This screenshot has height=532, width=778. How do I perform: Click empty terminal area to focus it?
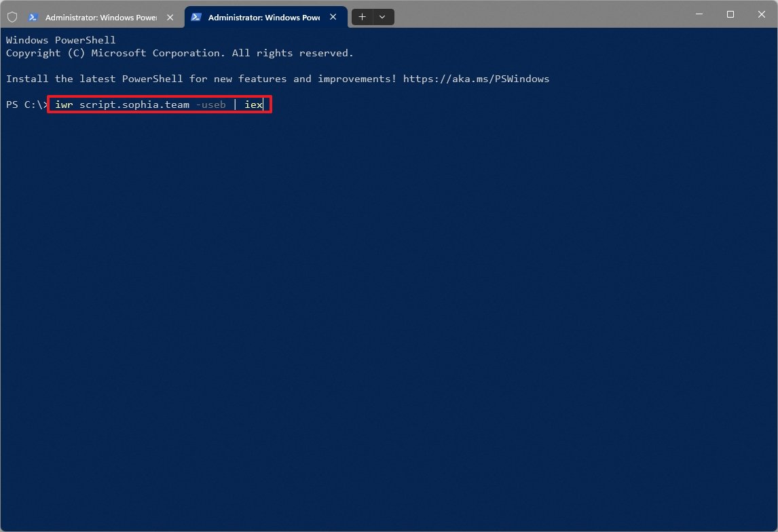[x=387, y=305]
